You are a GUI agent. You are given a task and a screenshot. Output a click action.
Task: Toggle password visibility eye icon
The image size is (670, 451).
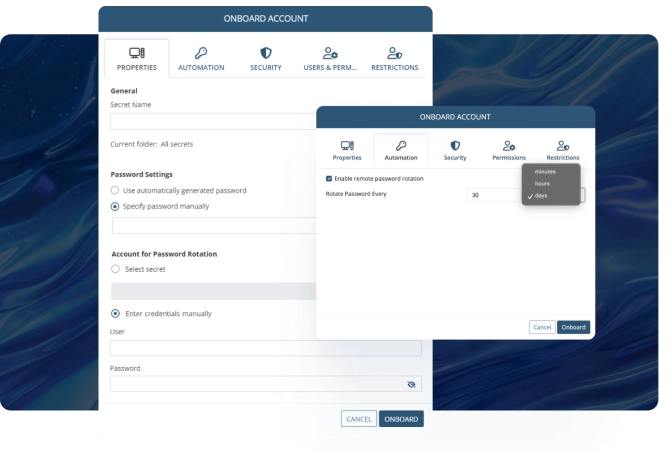point(411,384)
